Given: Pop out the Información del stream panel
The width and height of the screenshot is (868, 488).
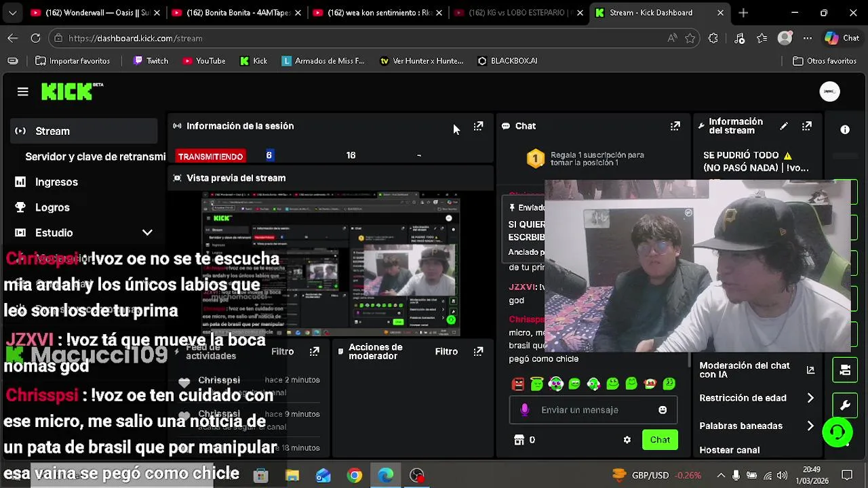Looking at the screenshot, I should click(807, 126).
